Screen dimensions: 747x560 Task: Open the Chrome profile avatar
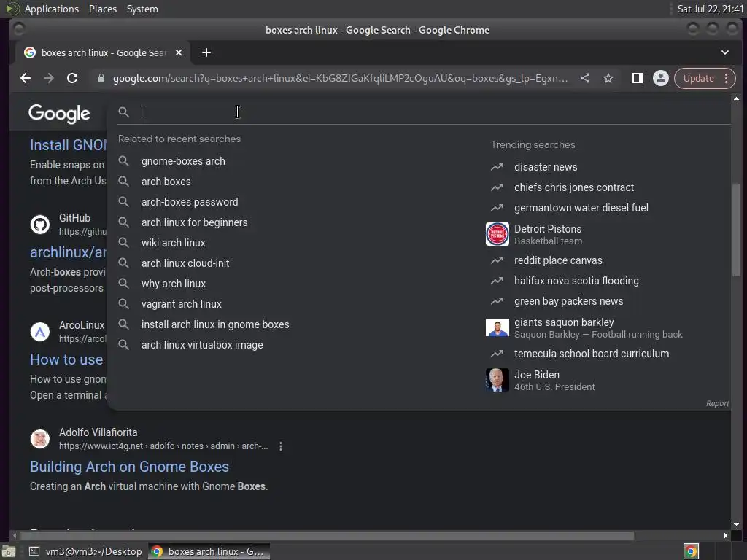coord(661,78)
